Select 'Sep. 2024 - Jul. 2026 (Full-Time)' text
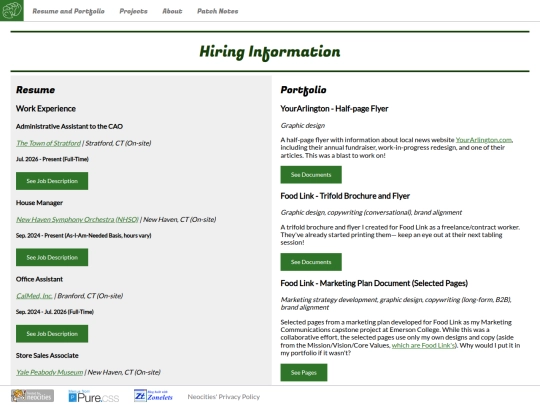Screen dimensions: 540x405 [55, 312]
